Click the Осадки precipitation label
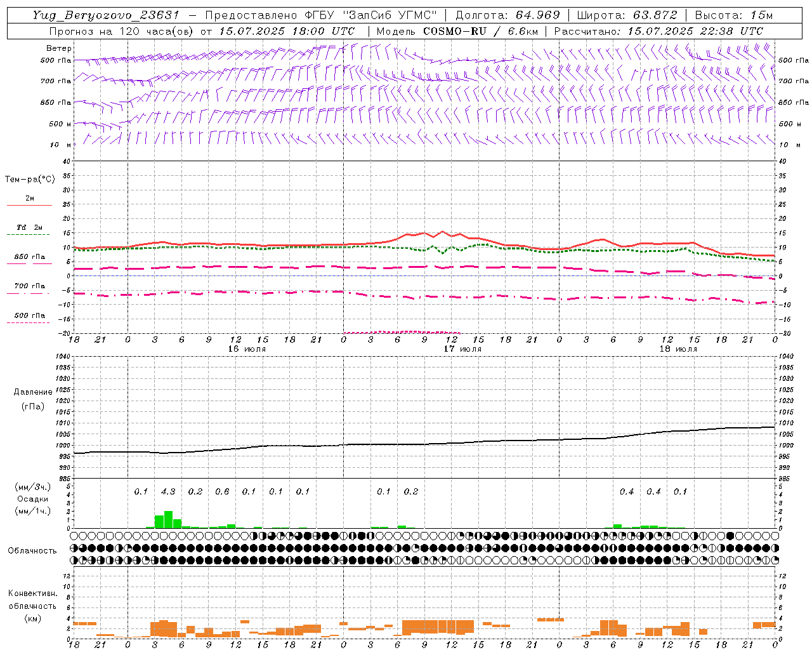 [32, 499]
